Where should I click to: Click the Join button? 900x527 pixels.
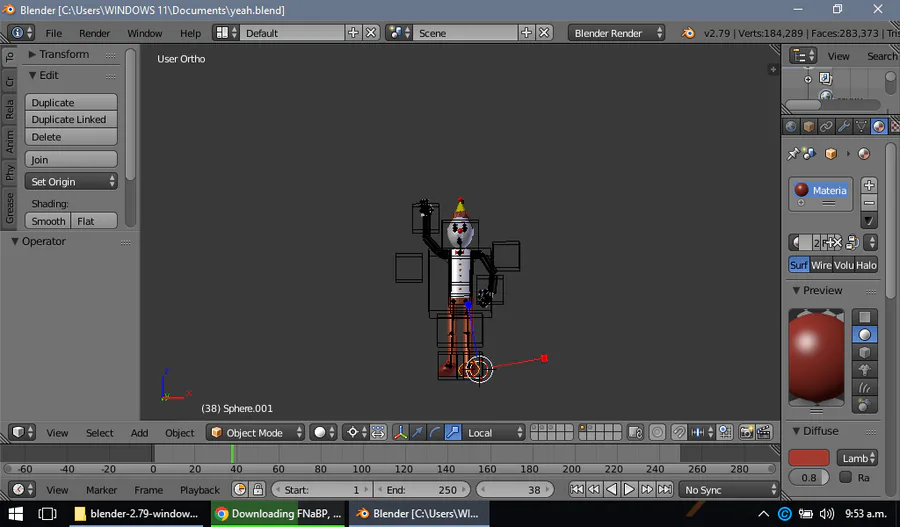71,160
